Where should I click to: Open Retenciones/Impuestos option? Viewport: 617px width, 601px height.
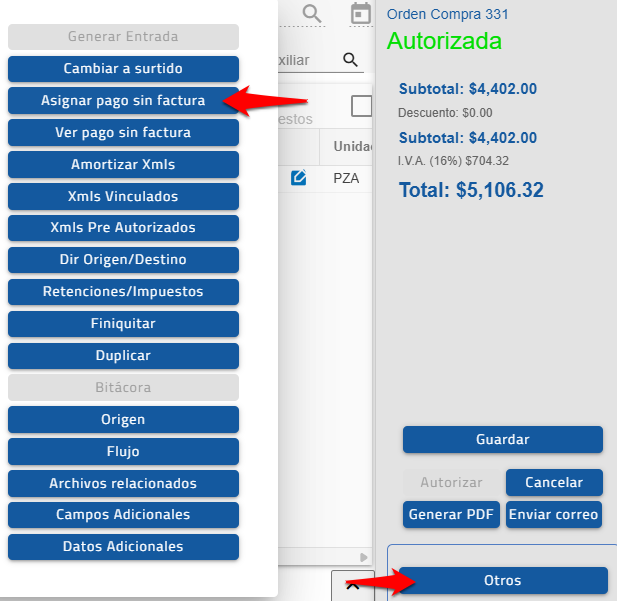coord(123,292)
